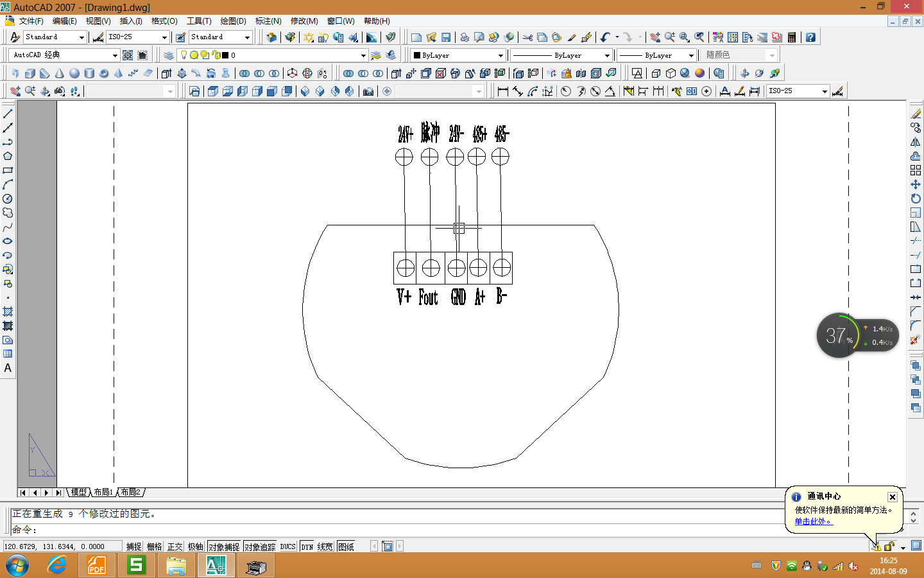Click the Linear dimension tool
This screenshot has height=578, width=924.
point(502,91)
